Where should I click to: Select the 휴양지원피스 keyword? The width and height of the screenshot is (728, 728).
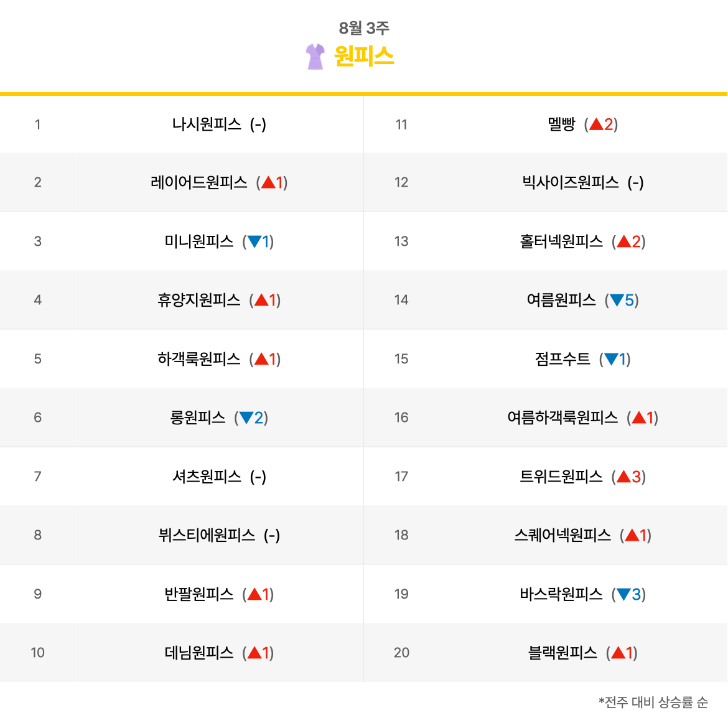[198, 301]
